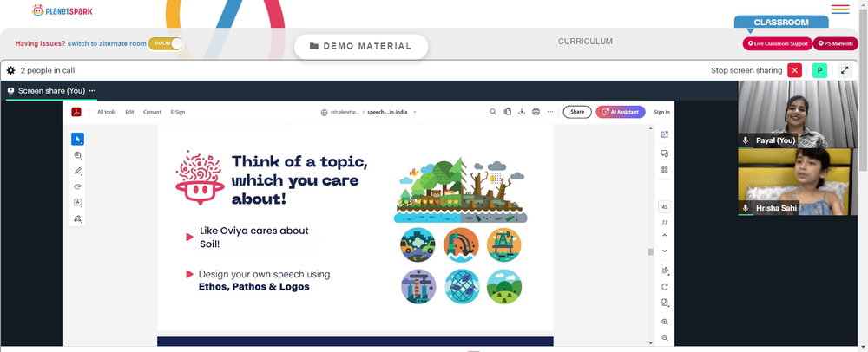This screenshot has height=352, width=868.
Task: Click the PDF vertical scrollbar thumb
Action: [651, 252]
